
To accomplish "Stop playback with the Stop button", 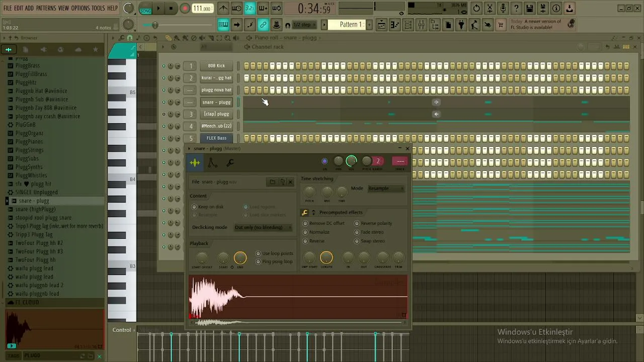I will coord(171,9).
